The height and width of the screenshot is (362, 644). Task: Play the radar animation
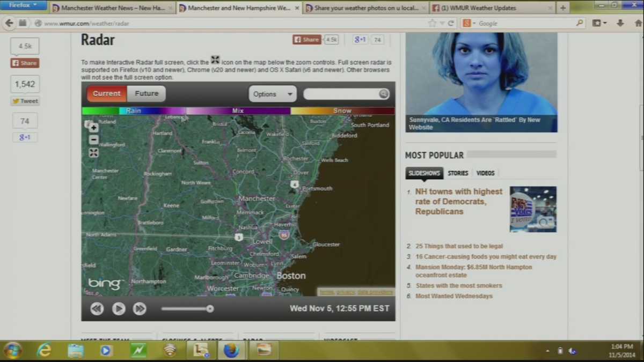click(119, 308)
